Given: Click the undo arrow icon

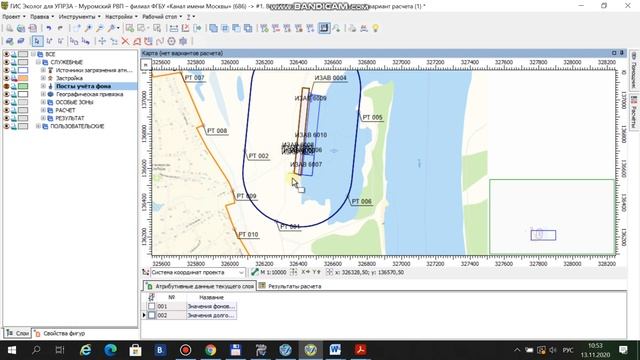Looking at the screenshot, I should click(x=49, y=28).
